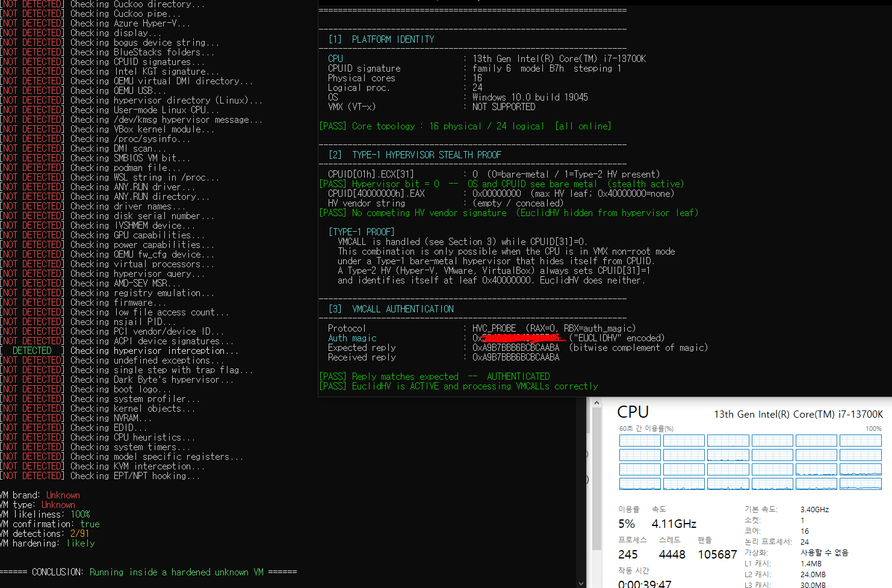Click the VM brand "Unknown" value
The width and height of the screenshot is (892, 588).
click(63, 495)
